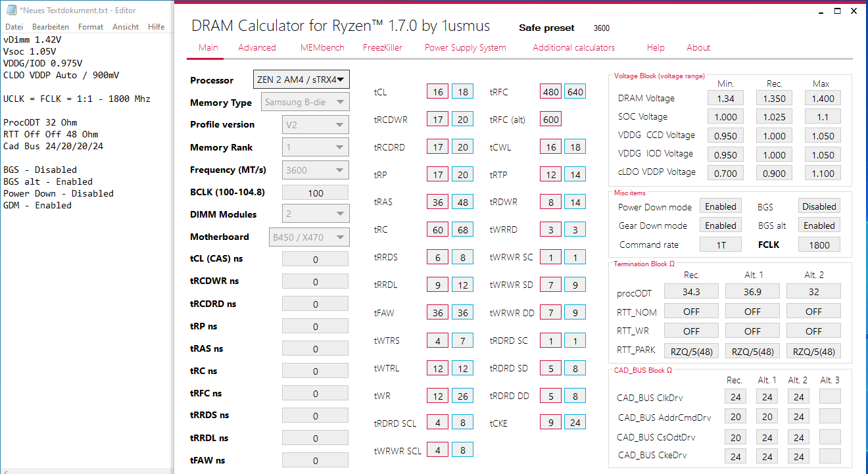Screen dimensions: 868x474
Task: Click the GDM - Enabled line in Editor
Action: pos(37,205)
